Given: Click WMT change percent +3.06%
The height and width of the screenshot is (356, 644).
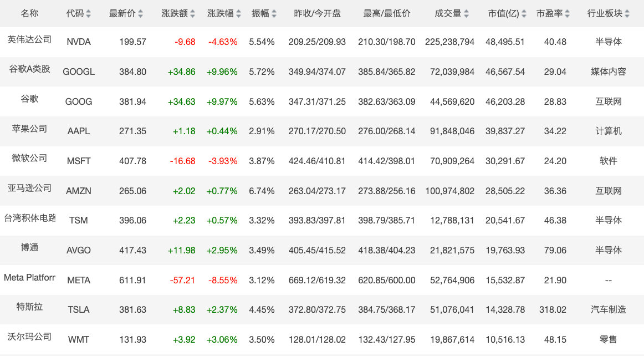Looking at the screenshot, I should (222, 339).
